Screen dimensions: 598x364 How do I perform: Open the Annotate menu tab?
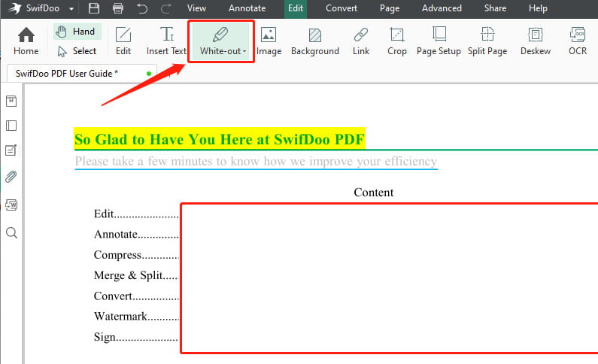point(247,8)
